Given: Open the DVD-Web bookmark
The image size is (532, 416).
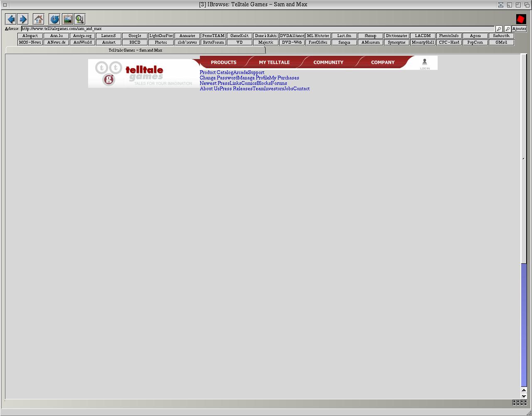Looking at the screenshot, I should (x=292, y=42).
